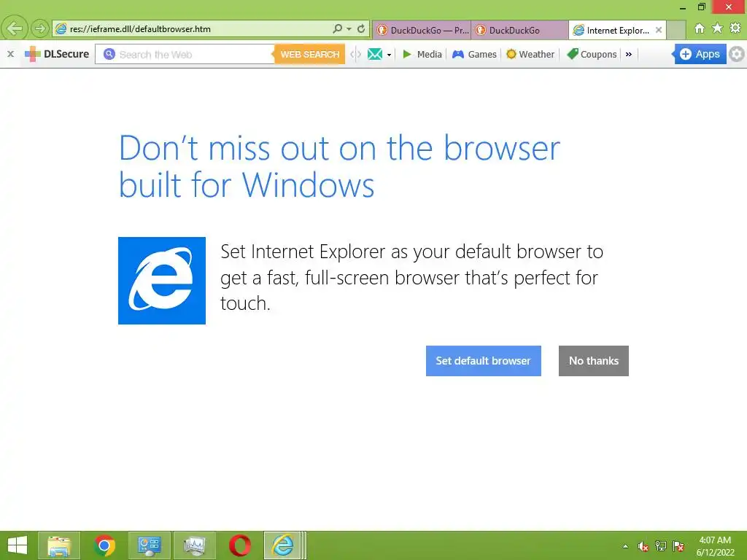Switch to the DuckDuckGo — Pr... tab

[422, 30]
